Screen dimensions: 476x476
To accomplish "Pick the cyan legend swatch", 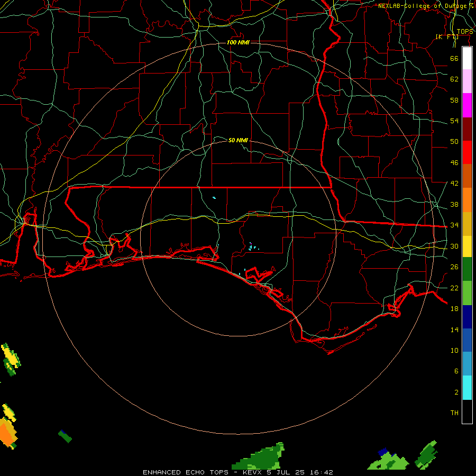I will pyautogui.click(x=467, y=388).
